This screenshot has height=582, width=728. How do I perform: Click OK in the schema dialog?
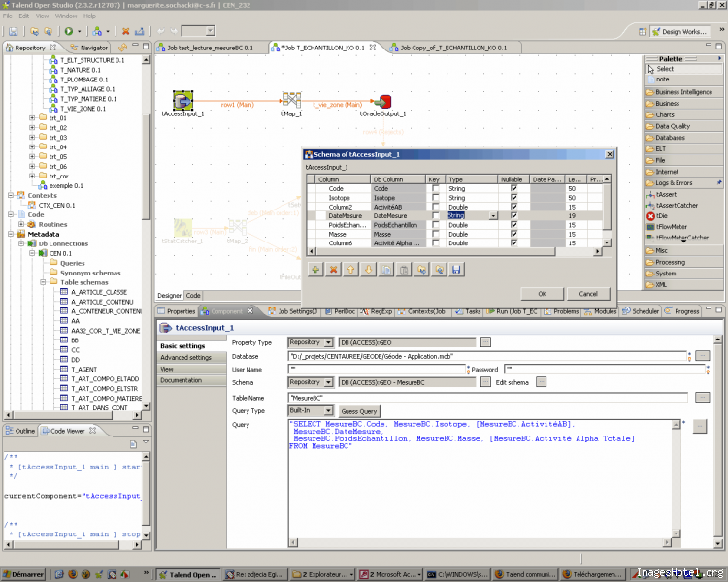[542, 293]
